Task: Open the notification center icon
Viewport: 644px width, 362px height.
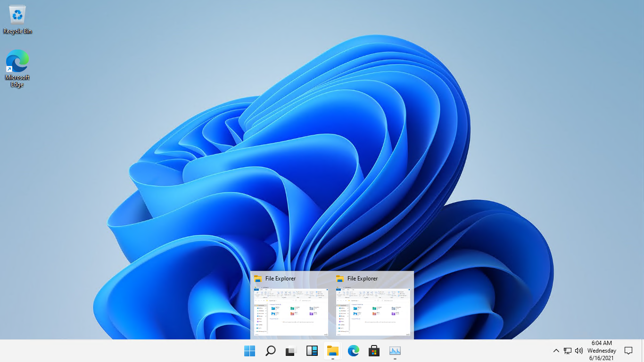Action: coord(628,351)
